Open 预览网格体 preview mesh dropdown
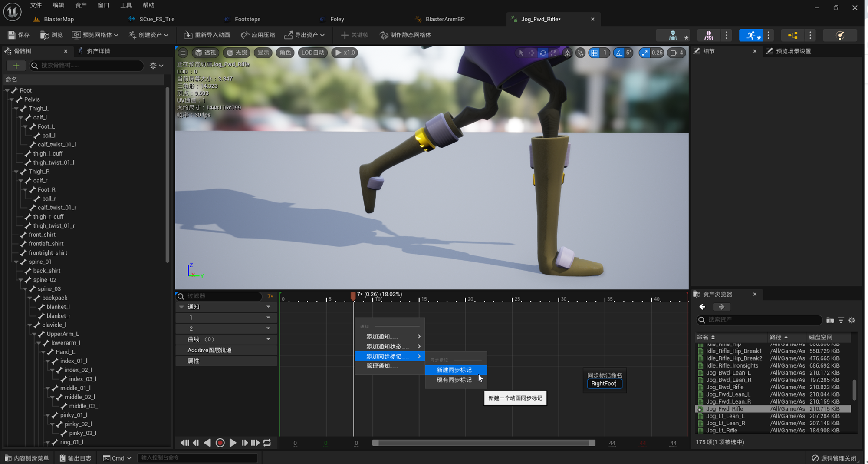 tap(95, 35)
